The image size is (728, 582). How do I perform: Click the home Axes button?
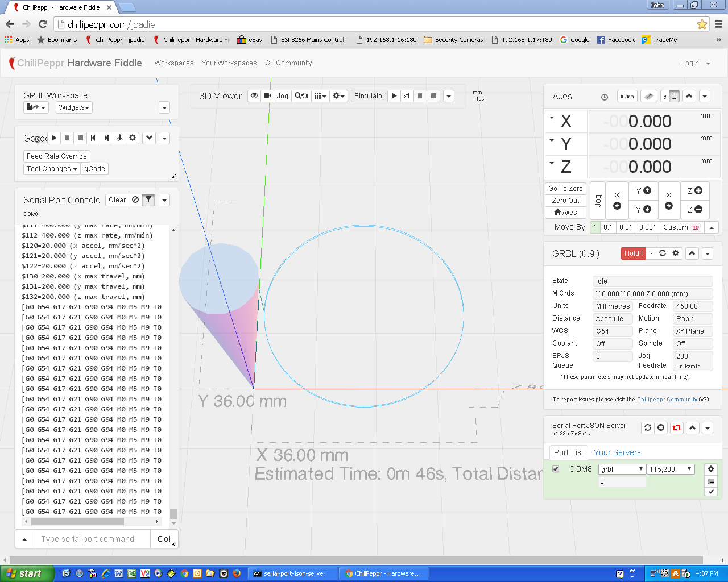point(565,213)
